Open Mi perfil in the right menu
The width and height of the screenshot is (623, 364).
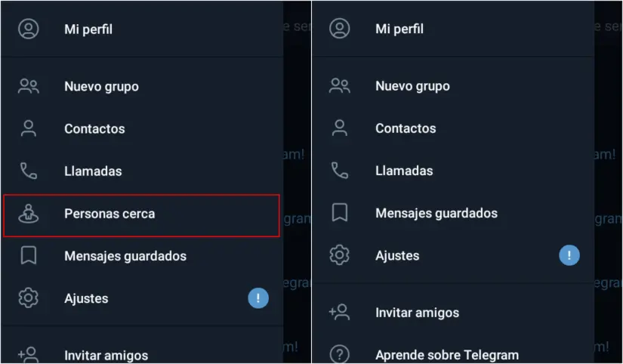coord(399,29)
